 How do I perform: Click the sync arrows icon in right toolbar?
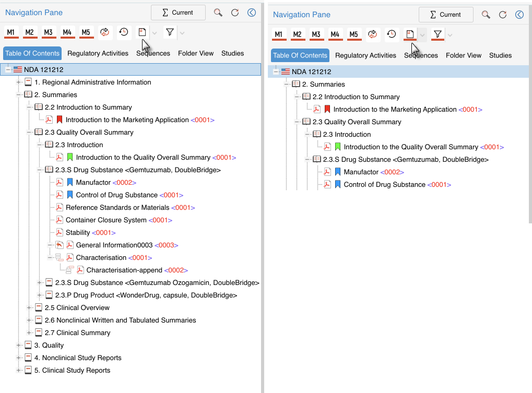pyautogui.click(x=373, y=34)
